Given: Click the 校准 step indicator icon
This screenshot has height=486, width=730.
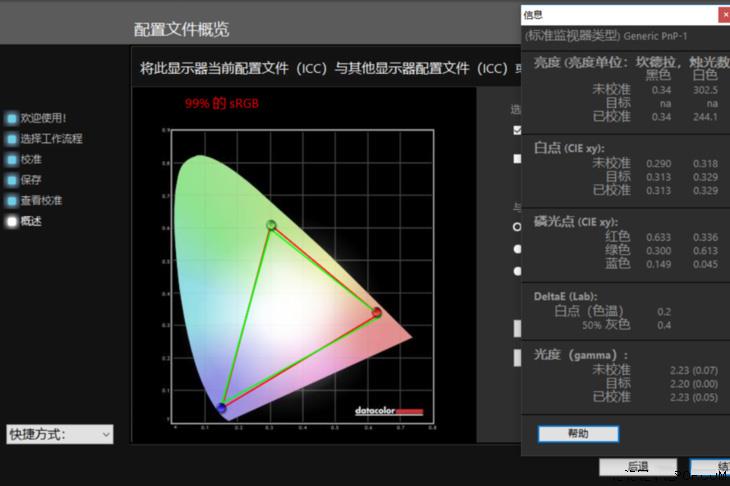Looking at the screenshot, I should [x=12, y=160].
